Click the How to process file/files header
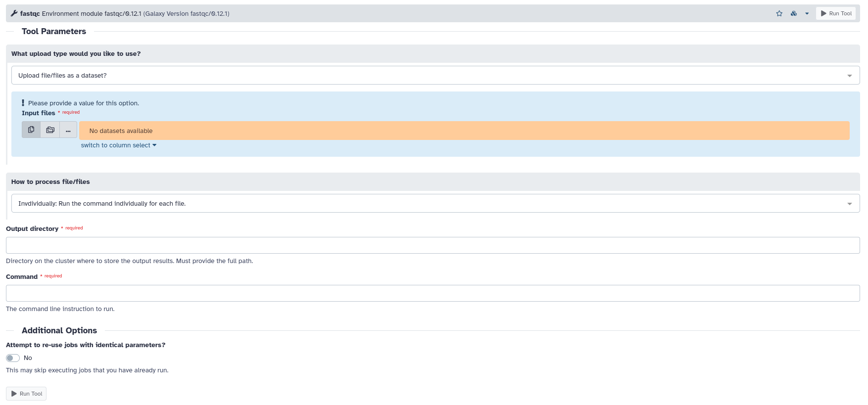The width and height of the screenshot is (868, 405). tap(50, 182)
